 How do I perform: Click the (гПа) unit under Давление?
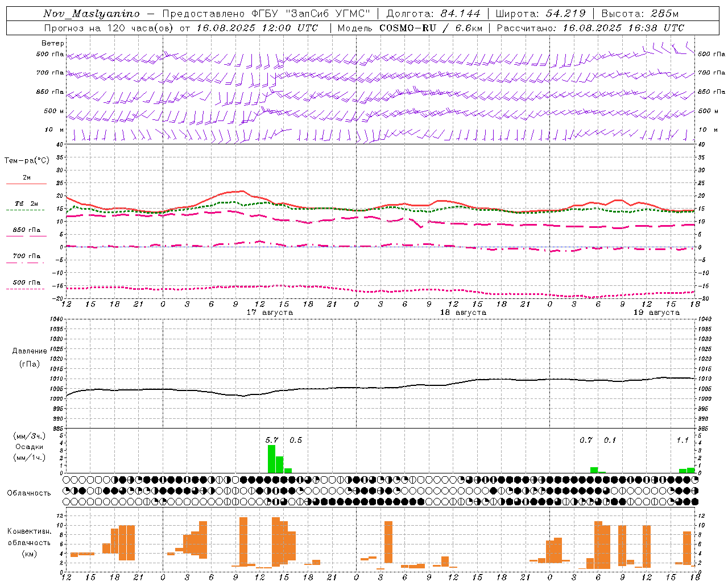click(30, 364)
